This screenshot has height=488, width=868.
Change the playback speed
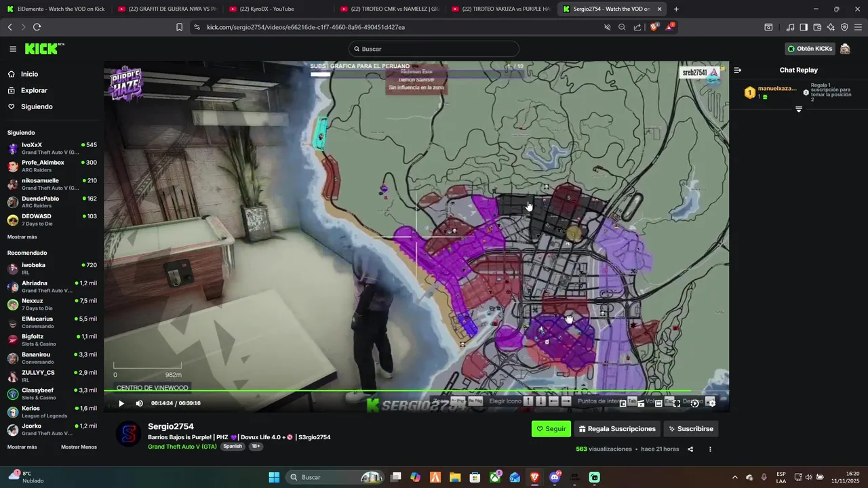coord(694,403)
